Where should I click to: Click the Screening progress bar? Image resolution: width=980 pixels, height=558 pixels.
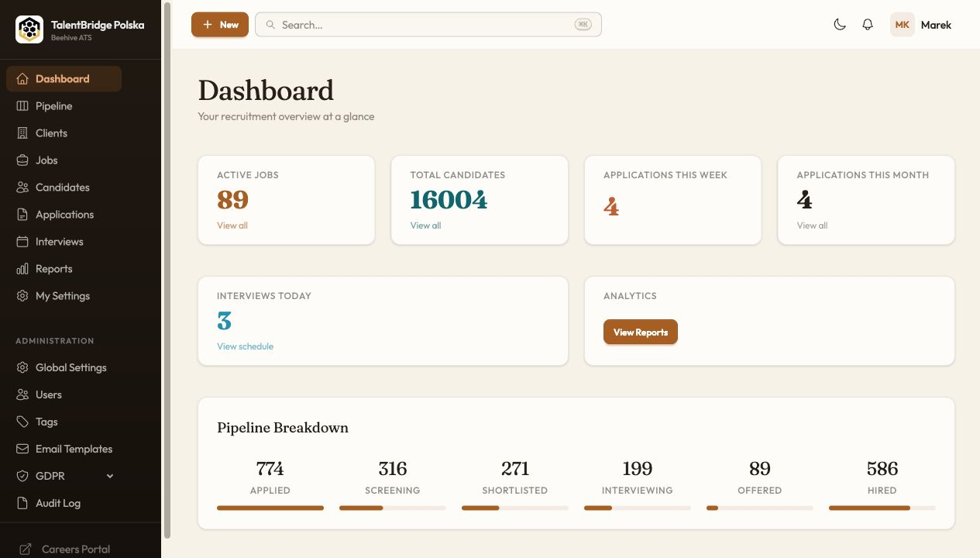[393, 508]
